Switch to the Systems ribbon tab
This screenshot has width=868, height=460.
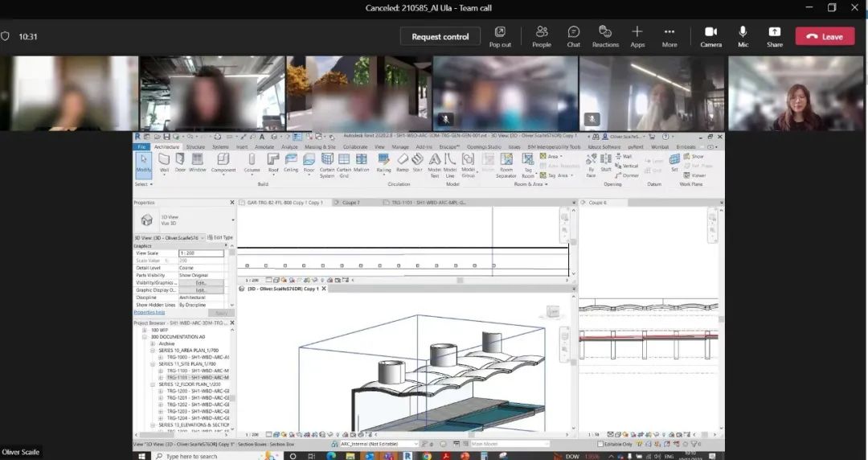click(220, 147)
